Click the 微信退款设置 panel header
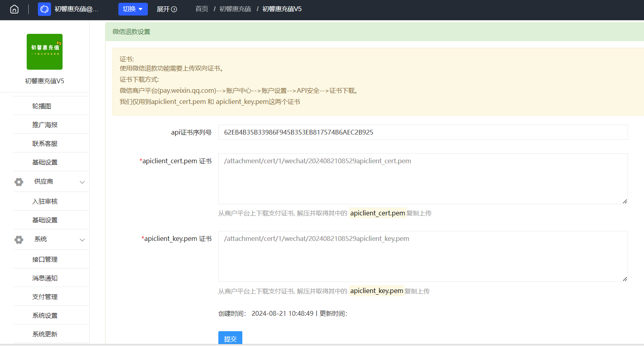The height and width of the screenshot is (346, 644). pyautogui.click(x=375, y=31)
